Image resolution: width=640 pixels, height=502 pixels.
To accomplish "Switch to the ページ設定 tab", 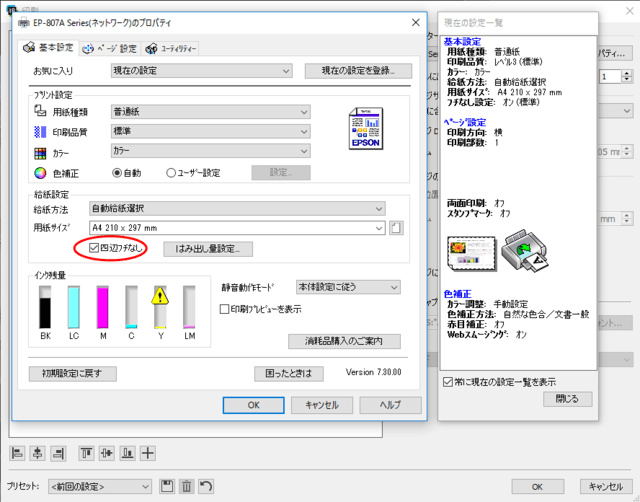I will pos(110,48).
